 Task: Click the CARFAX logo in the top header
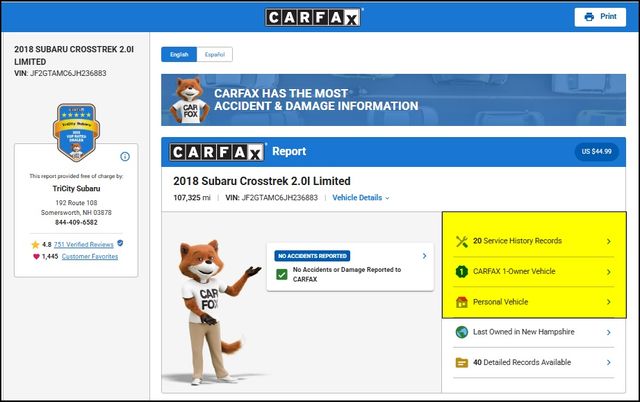point(313,18)
